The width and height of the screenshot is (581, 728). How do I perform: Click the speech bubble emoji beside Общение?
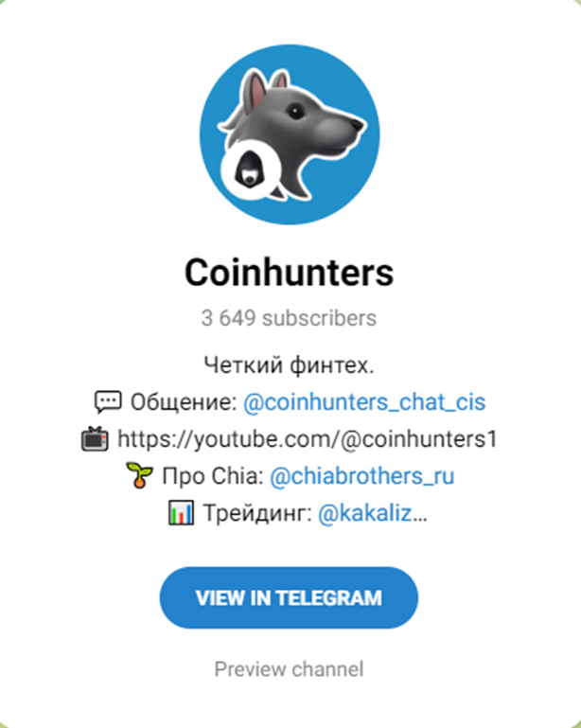coord(108,402)
